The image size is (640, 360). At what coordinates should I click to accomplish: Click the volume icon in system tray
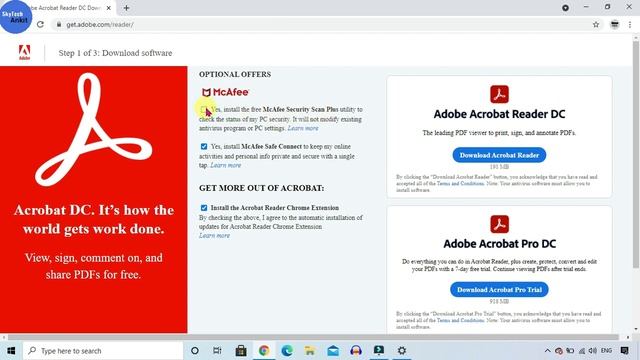pos(593,351)
